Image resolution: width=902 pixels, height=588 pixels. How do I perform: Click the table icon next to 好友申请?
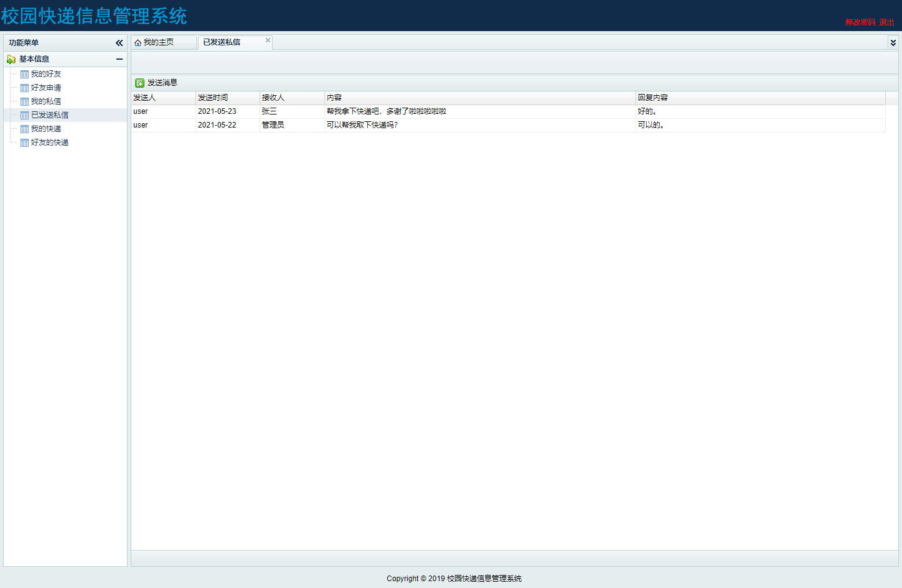point(24,88)
